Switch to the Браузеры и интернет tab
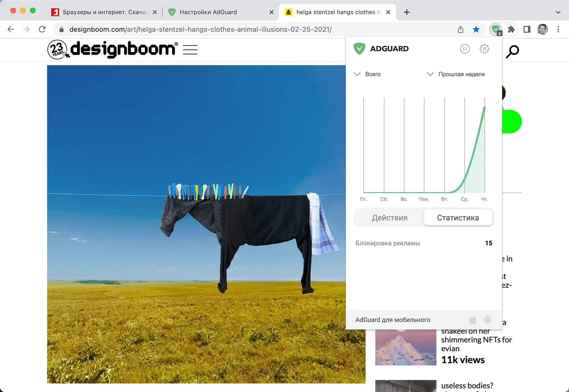Screen dimensions: 569x392 pyautogui.click(x=104, y=12)
